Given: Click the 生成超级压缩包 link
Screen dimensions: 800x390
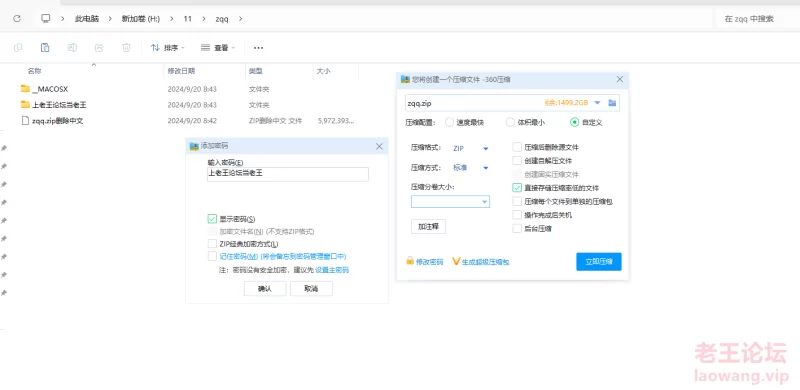Looking at the screenshot, I should (485, 261).
